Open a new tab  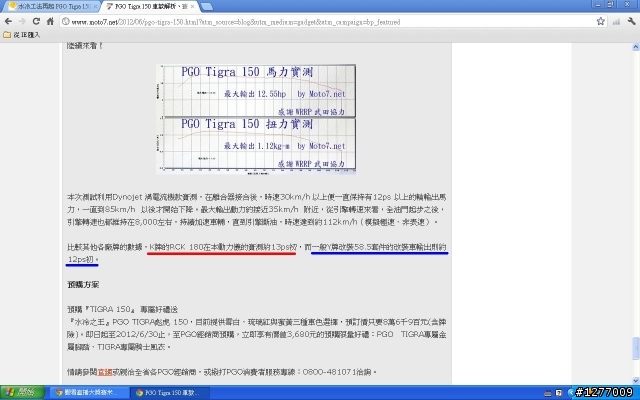207,7
